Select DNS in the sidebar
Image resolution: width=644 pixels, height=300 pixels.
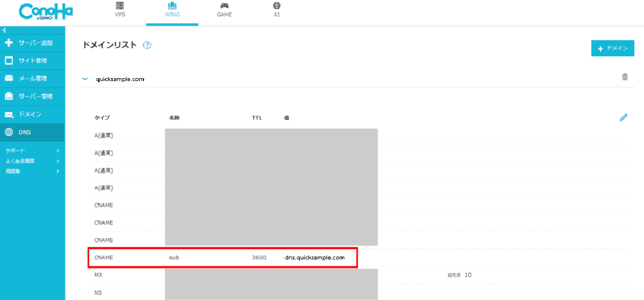32,132
